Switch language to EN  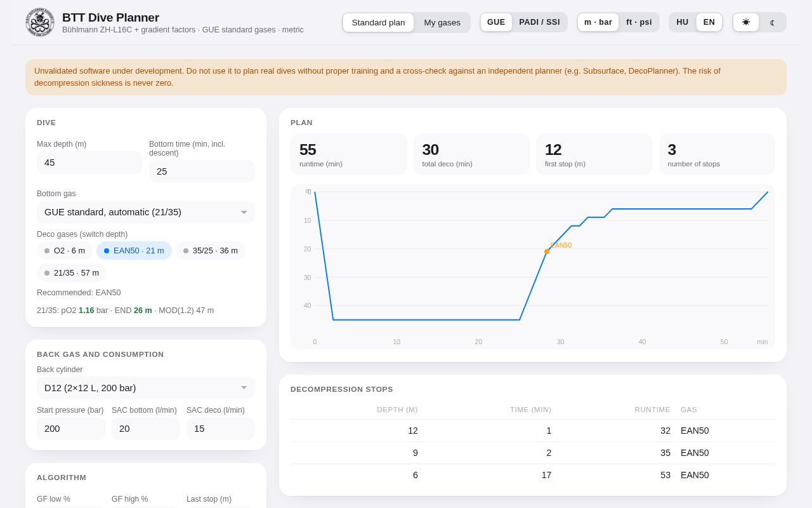pyautogui.click(x=709, y=22)
